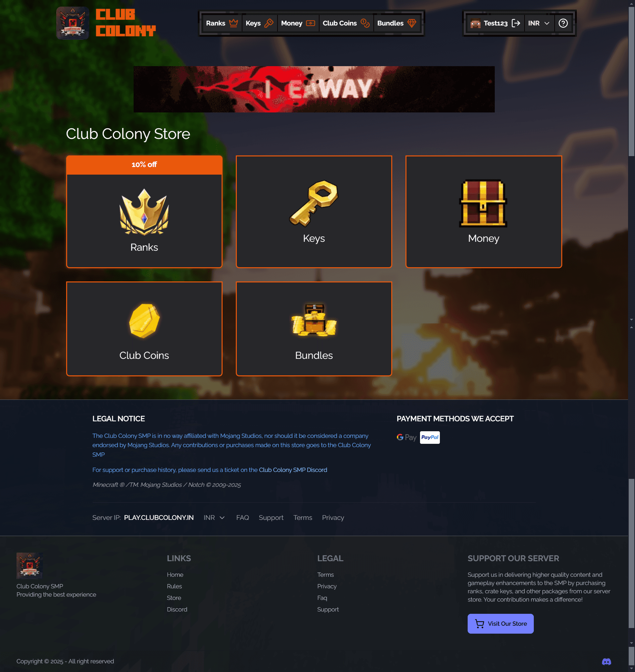
Task: Select the Terms menu item
Action: [303, 518]
